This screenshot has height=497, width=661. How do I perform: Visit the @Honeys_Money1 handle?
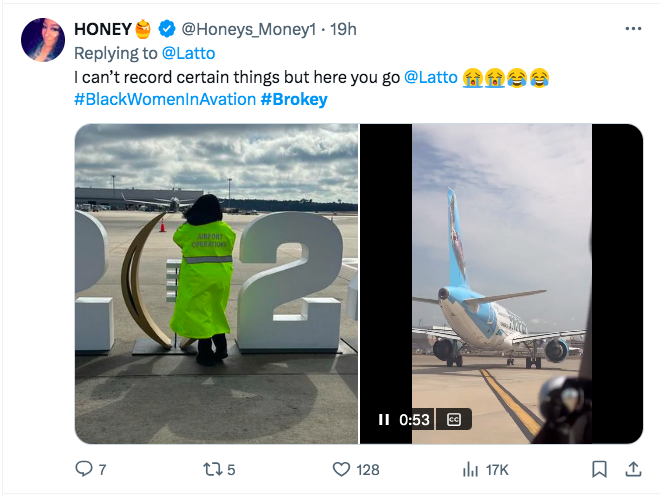(x=240, y=29)
